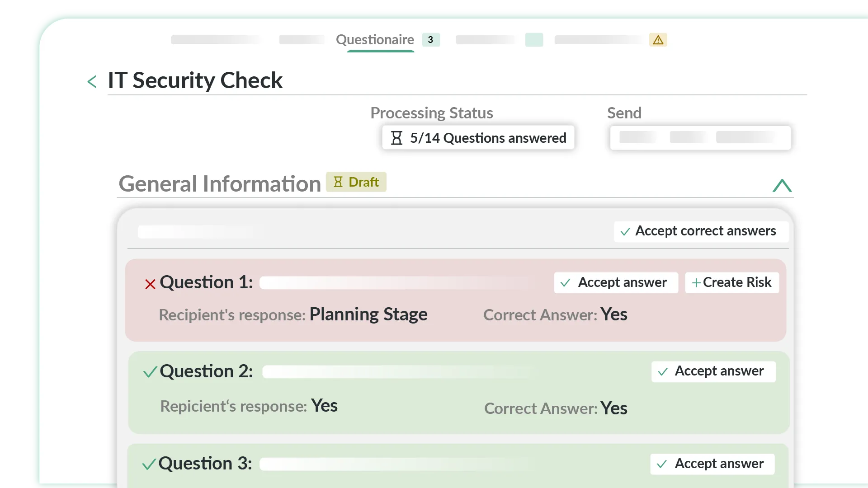The height and width of the screenshot is (488, 868).
Task: Click the Draft status badge
Action: [356, 182]
